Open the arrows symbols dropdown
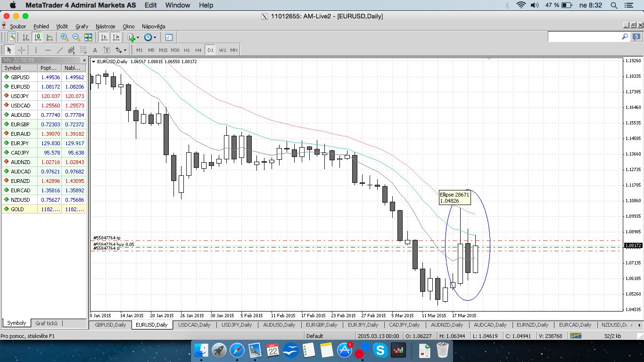Image resolution: width=644 pixels, height=362 pixels. [121, 50]
